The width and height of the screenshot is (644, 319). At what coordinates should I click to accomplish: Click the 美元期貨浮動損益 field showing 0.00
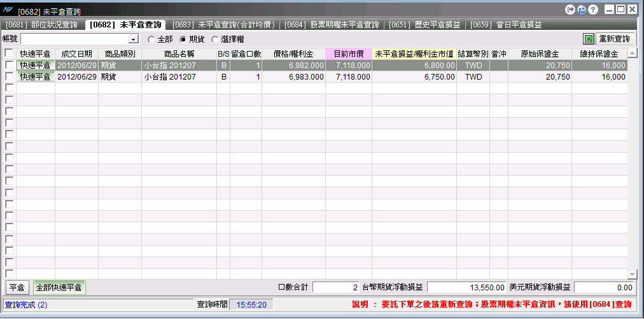click(605, 288)
